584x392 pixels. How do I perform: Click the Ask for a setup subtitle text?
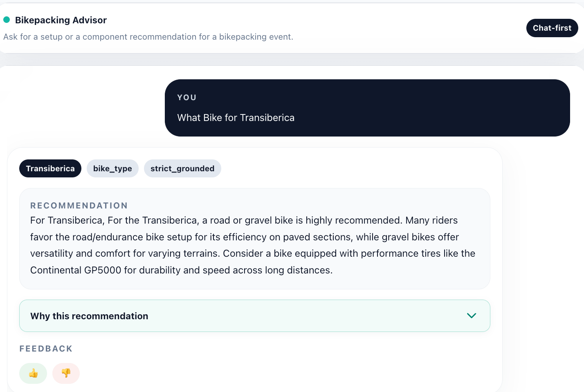click(148, 37)
